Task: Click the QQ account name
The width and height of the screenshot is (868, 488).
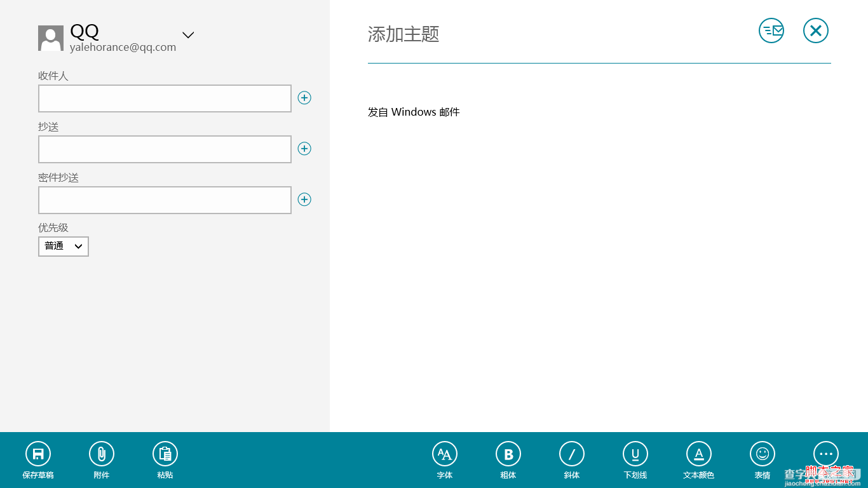Action: [x=85, y=31]
